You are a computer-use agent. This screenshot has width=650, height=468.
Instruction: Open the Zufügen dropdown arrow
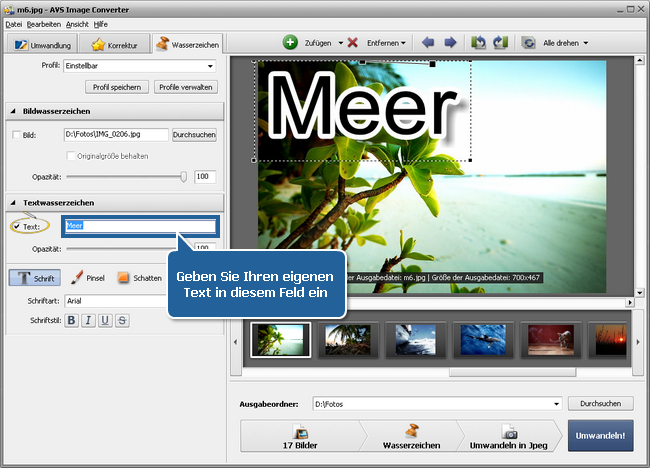tap(341, 43)
